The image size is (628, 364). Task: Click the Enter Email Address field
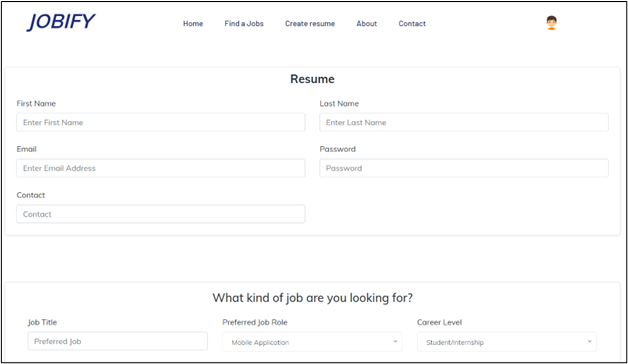161,168
